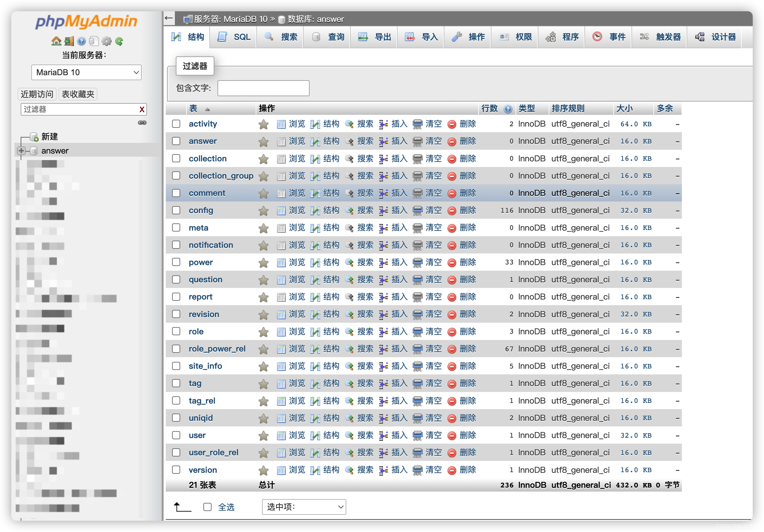Click the back arrow collapse icon
This screenshot has width=764, height=532.
point(169,18)
